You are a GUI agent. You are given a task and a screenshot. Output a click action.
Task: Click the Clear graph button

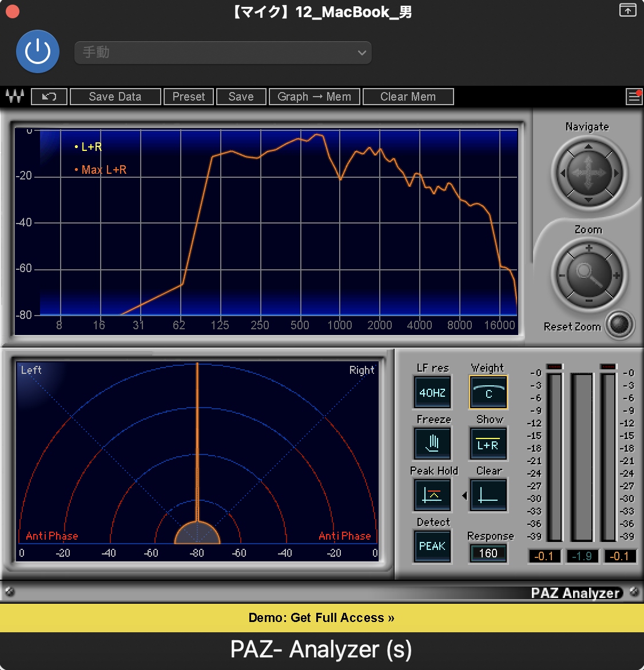488,495
